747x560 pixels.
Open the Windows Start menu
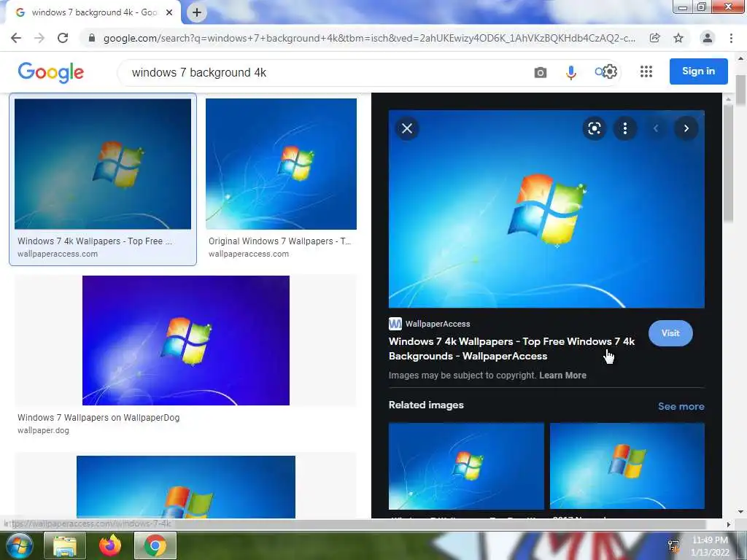[x=18, y=545]
